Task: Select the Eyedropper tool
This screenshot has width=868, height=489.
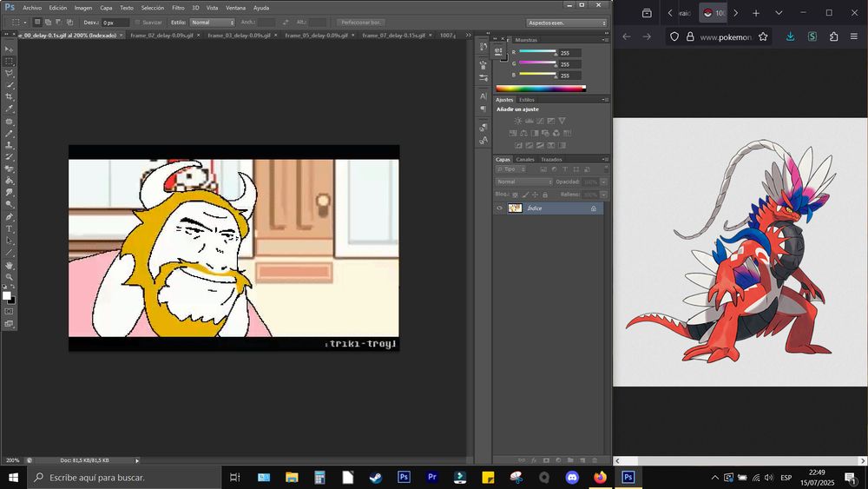Action: pos(9,109)
